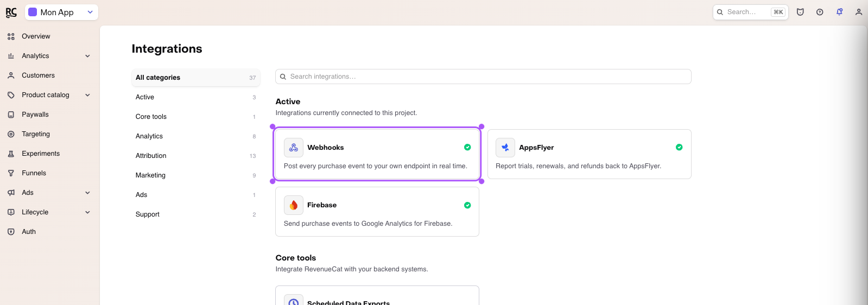Click the AppsFlyer green connected checkmark
Image resolution: width=868 pixels, height=305 pixels.
click(x=679, y=147)
